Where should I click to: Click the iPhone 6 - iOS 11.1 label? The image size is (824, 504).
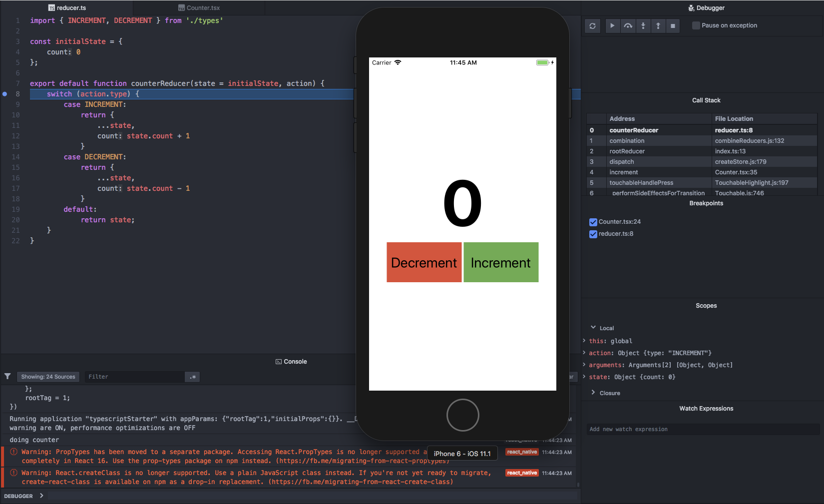click(x=462, y=454)
